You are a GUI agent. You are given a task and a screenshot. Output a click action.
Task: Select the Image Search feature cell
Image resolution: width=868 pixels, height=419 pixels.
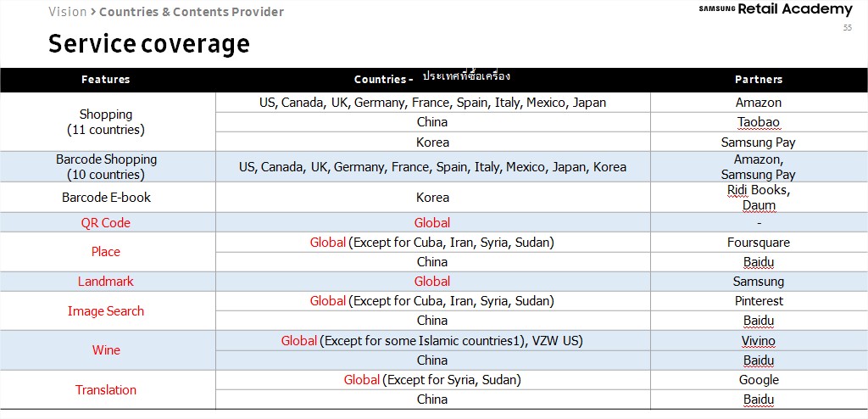pyautogui.click(x=108, y=311)
